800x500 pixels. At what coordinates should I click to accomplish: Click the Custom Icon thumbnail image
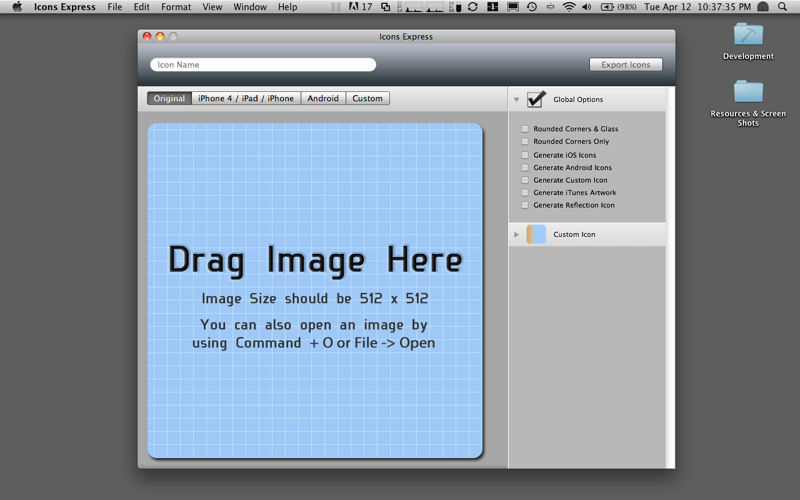coord(536,234)
